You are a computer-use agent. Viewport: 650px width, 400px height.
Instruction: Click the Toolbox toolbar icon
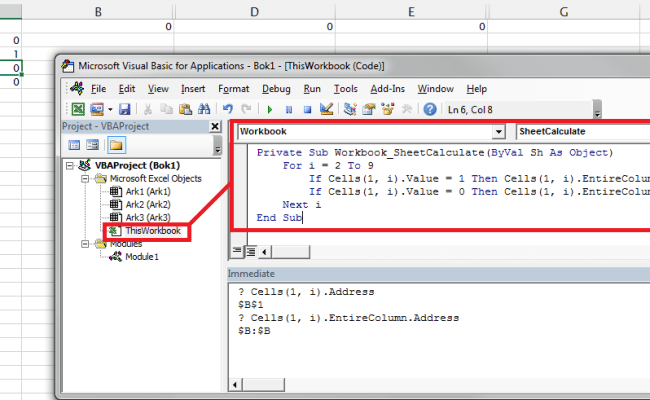click(407, 109)
